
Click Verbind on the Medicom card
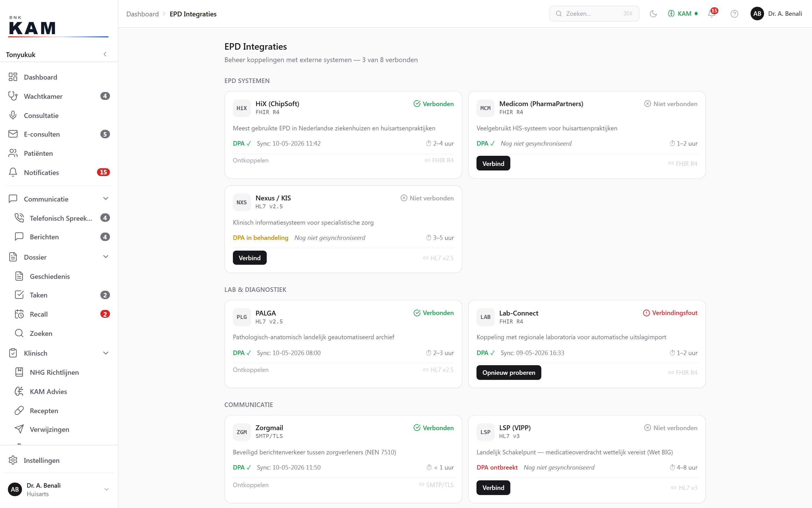coord(493,164)
